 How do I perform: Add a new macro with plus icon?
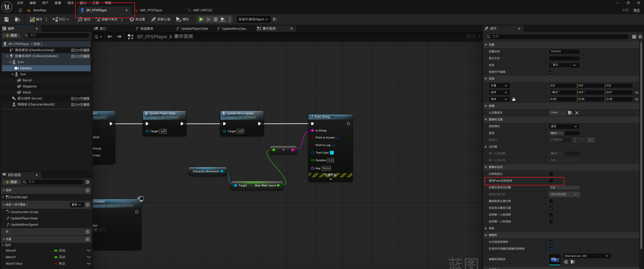tap(88, 232)
